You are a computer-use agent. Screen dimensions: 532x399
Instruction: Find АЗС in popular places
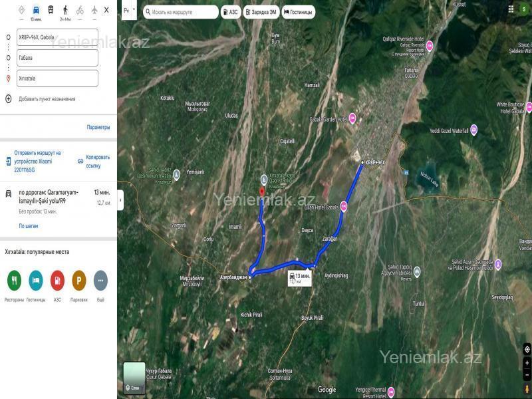[57, 281]
